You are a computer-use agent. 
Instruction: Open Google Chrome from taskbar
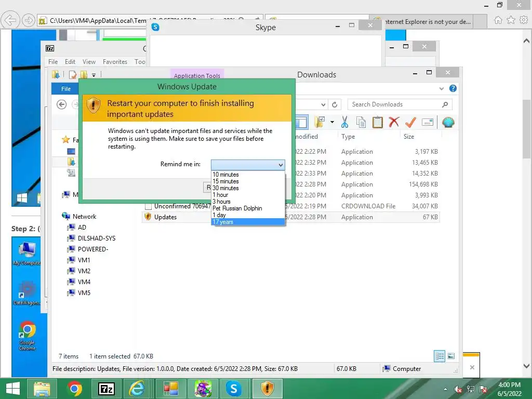[x=75, y=389]
